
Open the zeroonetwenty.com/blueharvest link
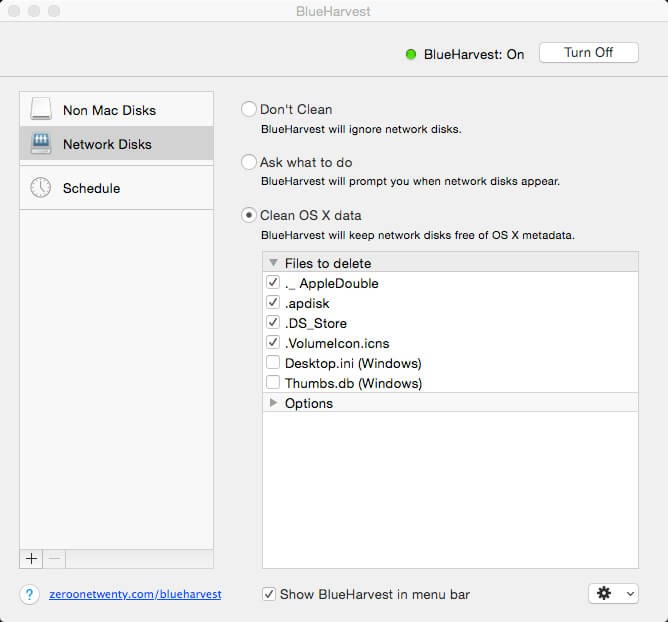pyautogui.click(x=135, y=594)
